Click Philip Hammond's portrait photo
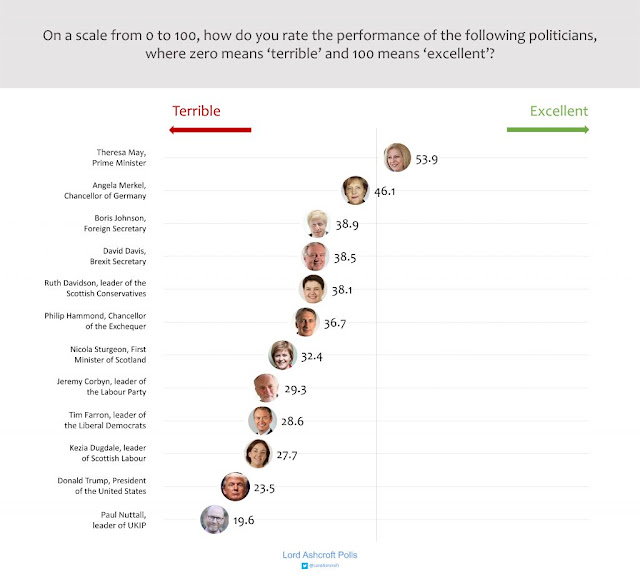The width and height of the screenshot is (640, 584). coord(307,322)
